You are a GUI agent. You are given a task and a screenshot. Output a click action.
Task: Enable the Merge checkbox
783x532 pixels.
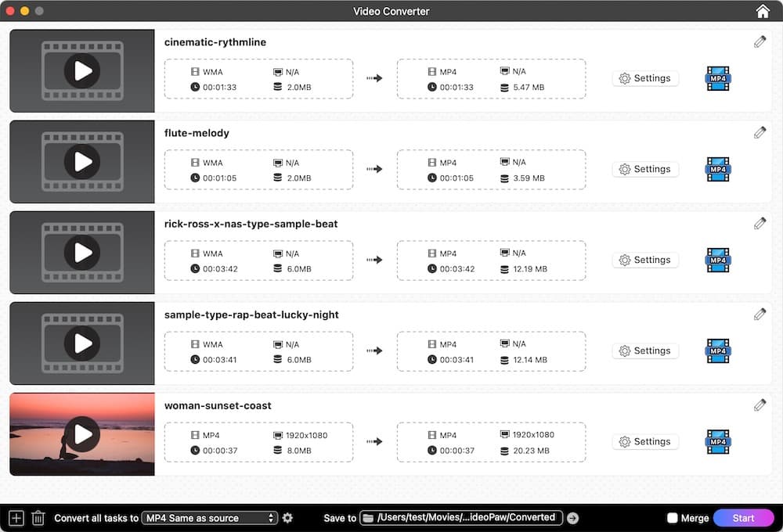coord(672,518)
